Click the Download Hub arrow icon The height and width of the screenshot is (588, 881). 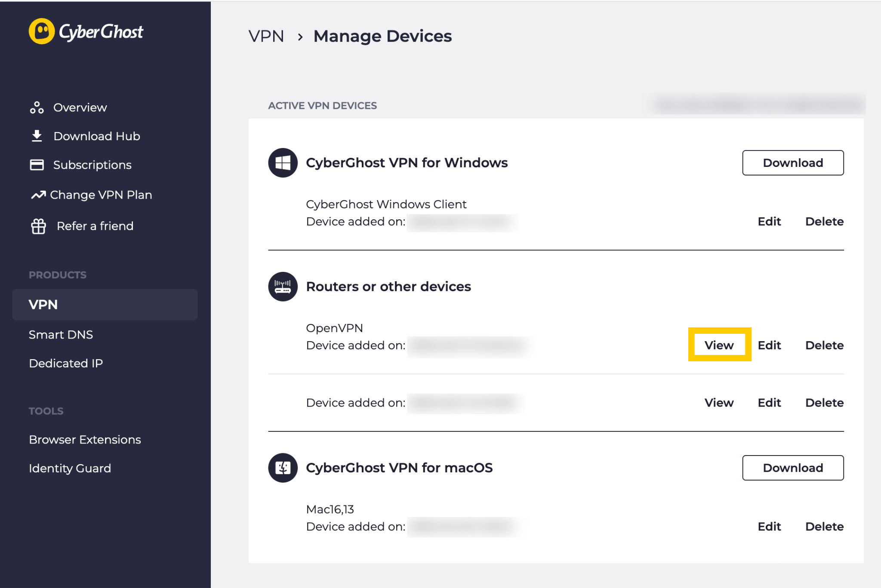[x=37, y=136]
